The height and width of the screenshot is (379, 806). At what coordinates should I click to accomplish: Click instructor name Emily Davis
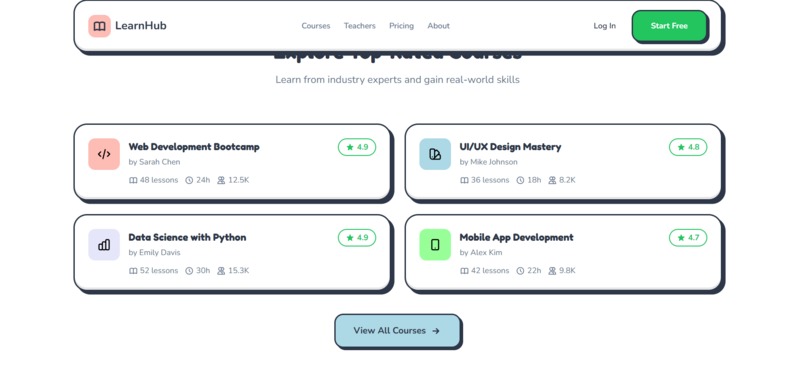point(161,252)
